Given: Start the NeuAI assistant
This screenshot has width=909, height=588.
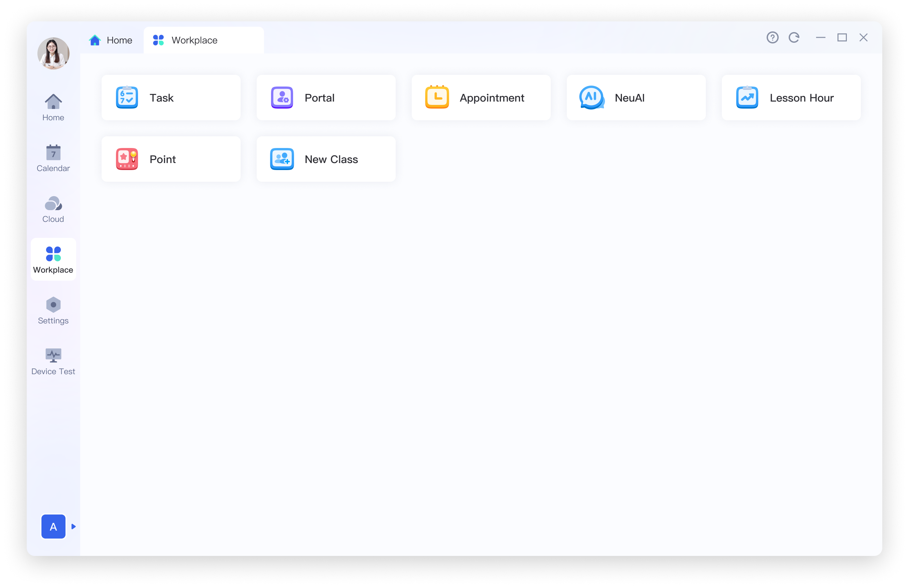Looking at the screenshot, I should [636, 98].
